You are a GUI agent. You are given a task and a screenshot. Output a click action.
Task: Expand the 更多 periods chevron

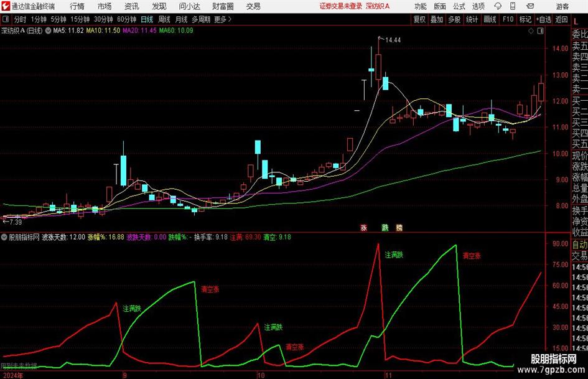click(230, 19)
